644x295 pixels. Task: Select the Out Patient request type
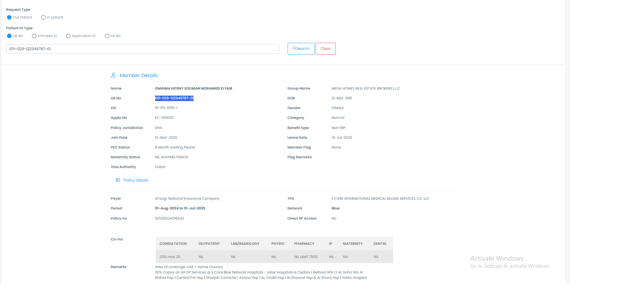tap(9, 18)
